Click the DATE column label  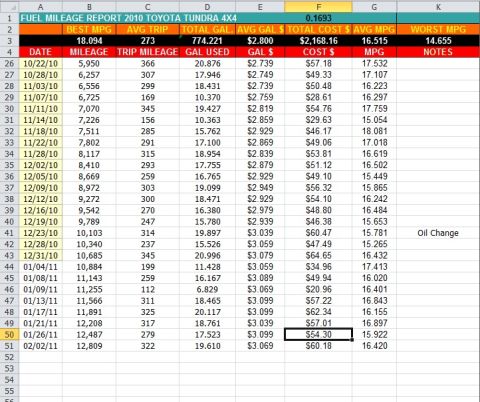[41, 52]
